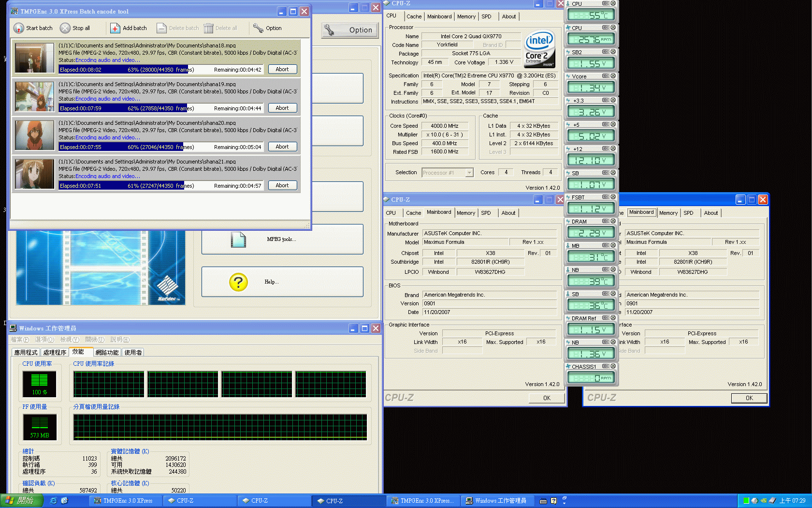
Task: Click the CPU 使用率 100 % gauge
Action: pyautogui.click(x=40, y=384)
